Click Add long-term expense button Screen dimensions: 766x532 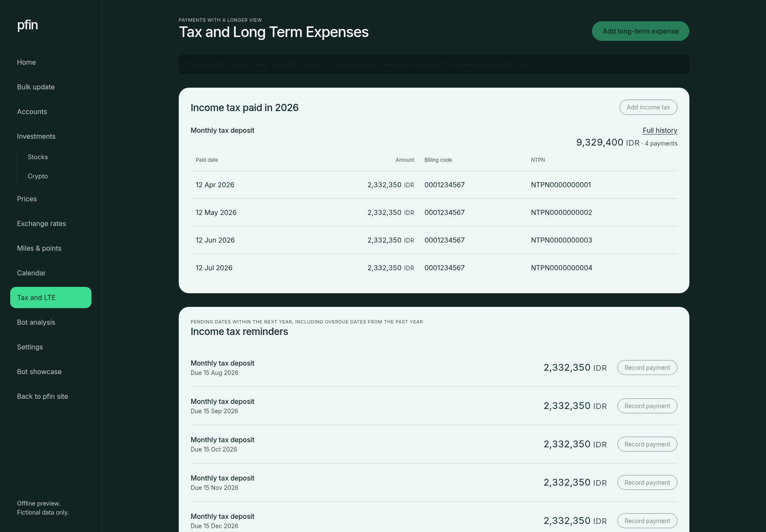point(640,31)
